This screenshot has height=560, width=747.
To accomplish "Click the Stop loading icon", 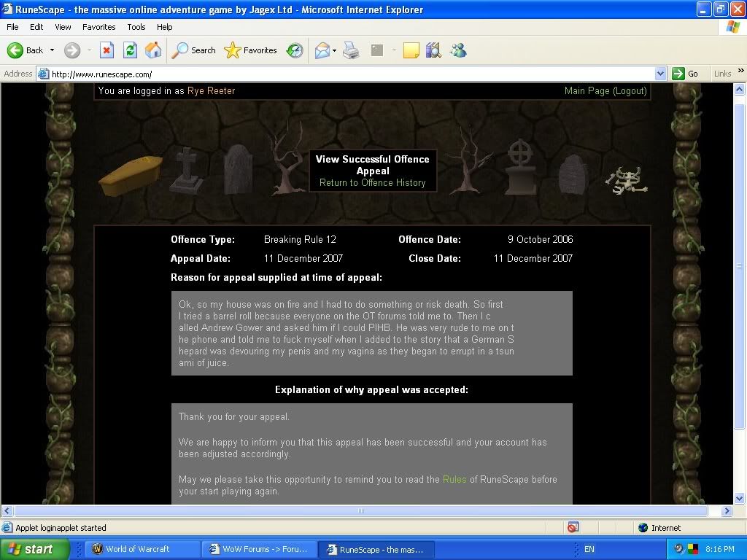I will [x=107, y=50].
